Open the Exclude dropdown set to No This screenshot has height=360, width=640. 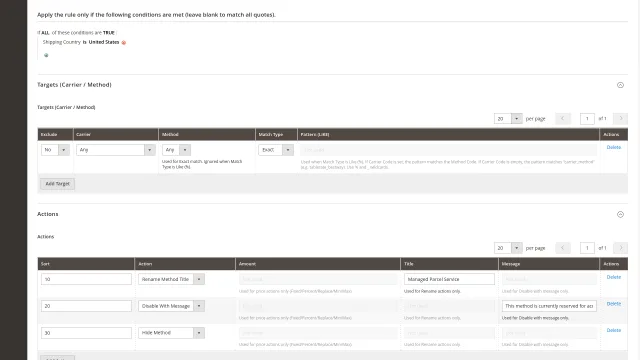(x=55, y=150)
